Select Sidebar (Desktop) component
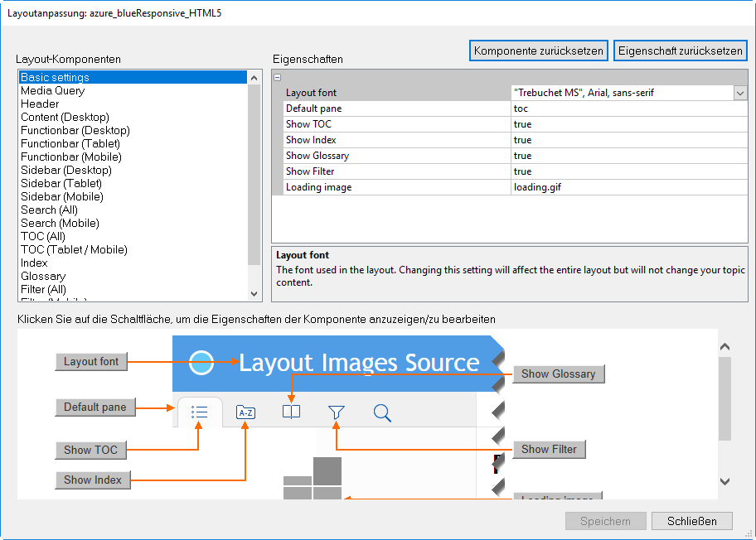756x540 pixels. point(65,170)
